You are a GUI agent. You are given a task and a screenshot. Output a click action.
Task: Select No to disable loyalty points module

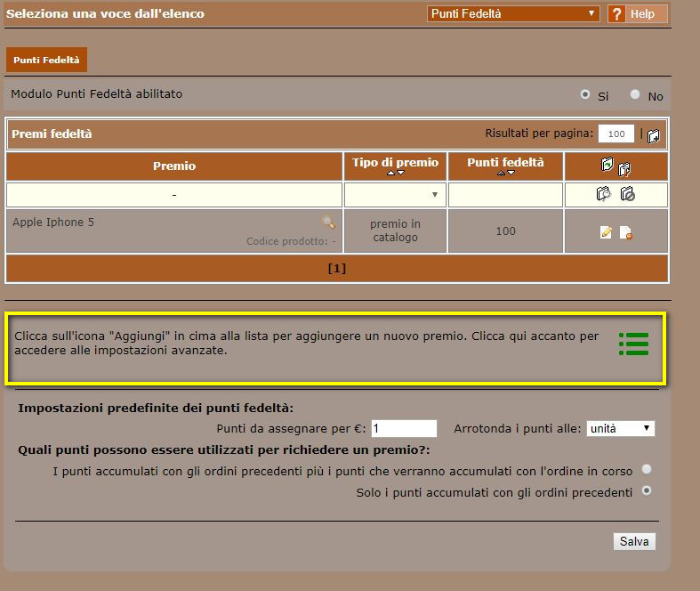tap(635, 94)
